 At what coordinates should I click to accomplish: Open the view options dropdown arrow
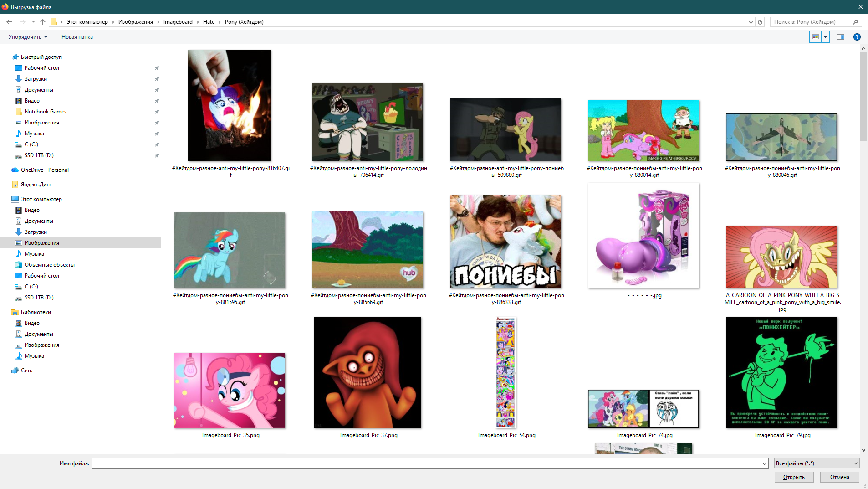pyautogui.click(x=826, y=37)
